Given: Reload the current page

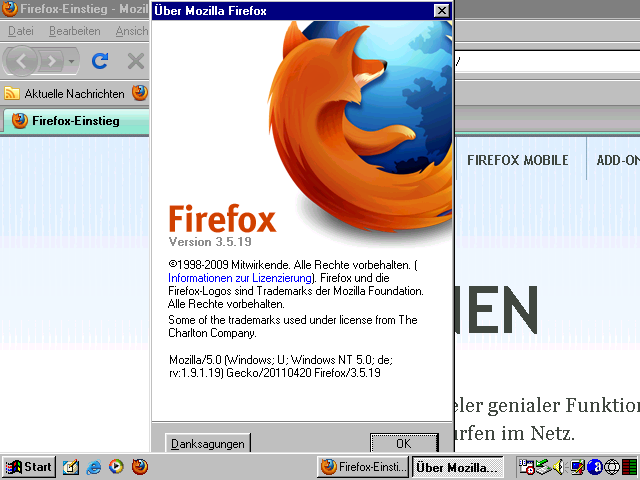Looking at the screenshot, I should click(x=100, y=61).
